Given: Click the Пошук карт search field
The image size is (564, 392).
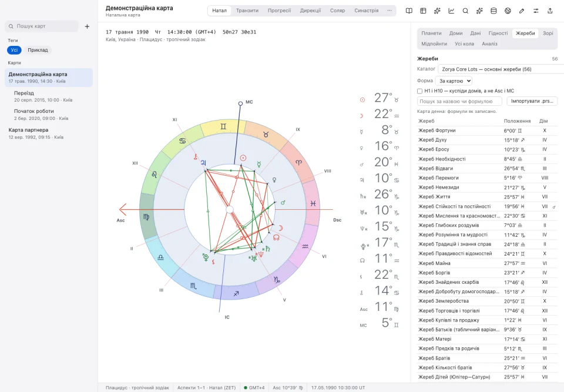Looking at the screenshot, I should point(42,26).
